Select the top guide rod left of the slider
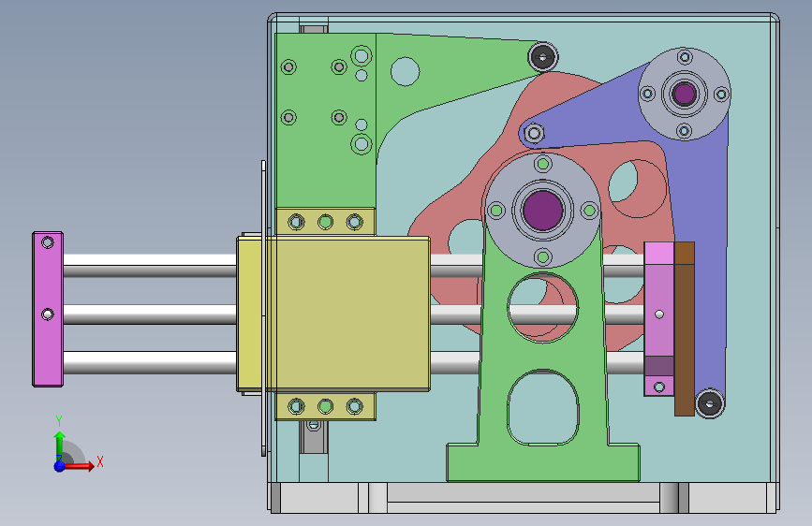This screenshot has width=812, height=526. click(150, 265)
